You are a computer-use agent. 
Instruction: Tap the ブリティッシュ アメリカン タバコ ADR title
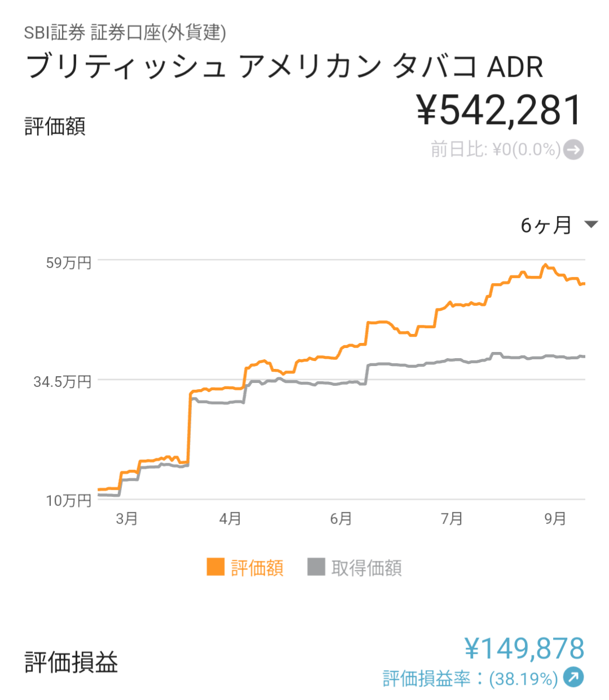point(284,67)
